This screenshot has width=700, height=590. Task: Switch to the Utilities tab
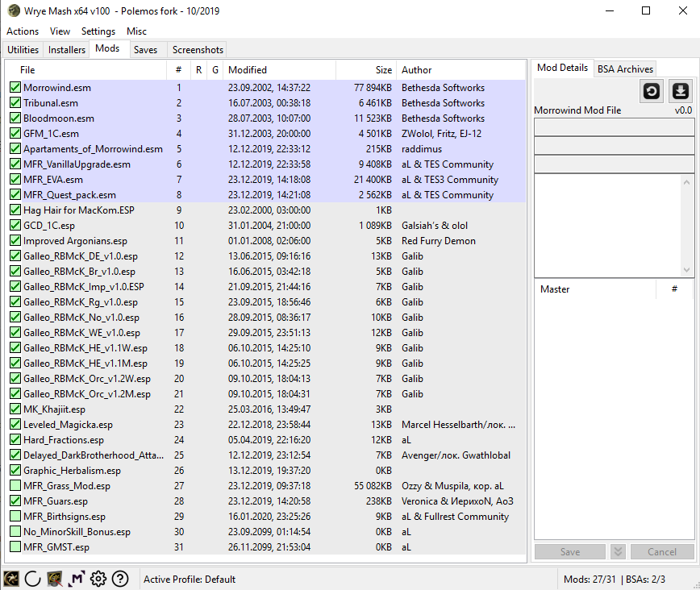[x=23, y=49]
